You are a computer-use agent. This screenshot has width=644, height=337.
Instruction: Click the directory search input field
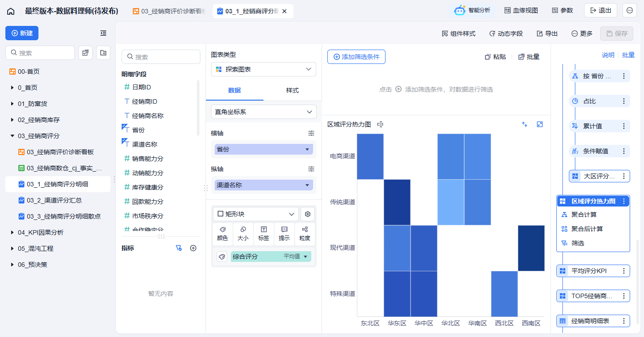coord(40,53)
